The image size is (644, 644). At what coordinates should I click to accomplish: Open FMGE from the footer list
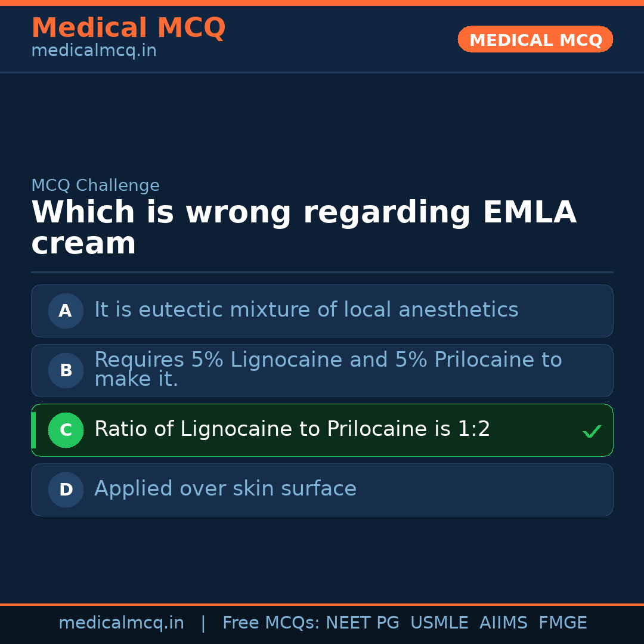[x=562, y=623]
